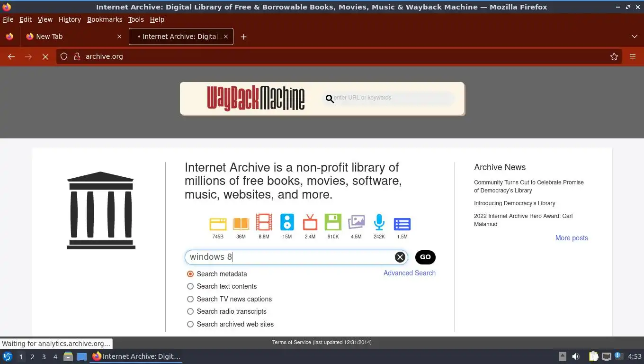
Task: Open the Firefox hamburger application menu
Action: 633,56
